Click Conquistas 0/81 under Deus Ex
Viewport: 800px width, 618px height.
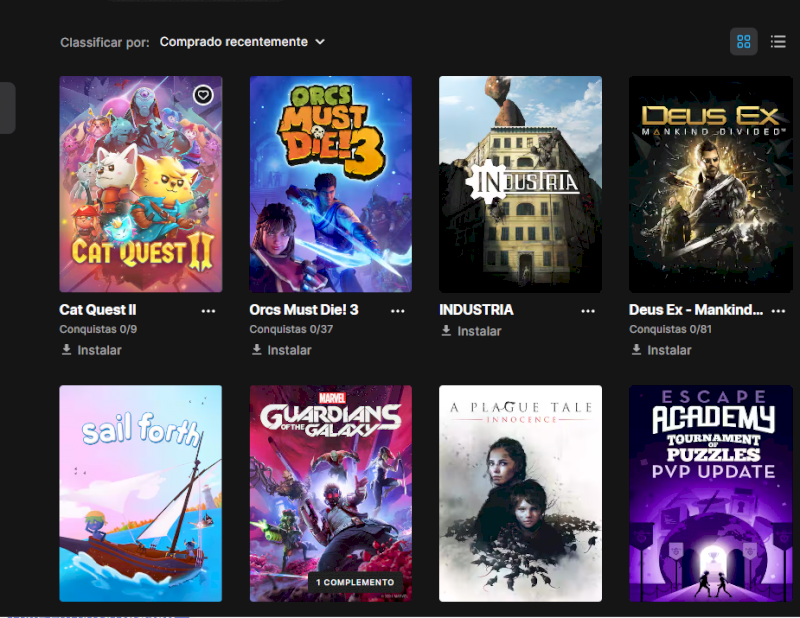point(670,329)
